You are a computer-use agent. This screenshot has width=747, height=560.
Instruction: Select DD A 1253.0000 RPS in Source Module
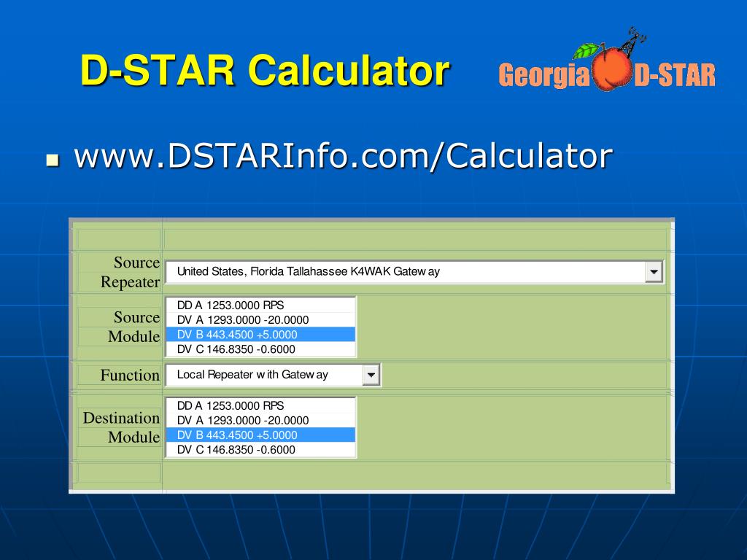point(260,306)
